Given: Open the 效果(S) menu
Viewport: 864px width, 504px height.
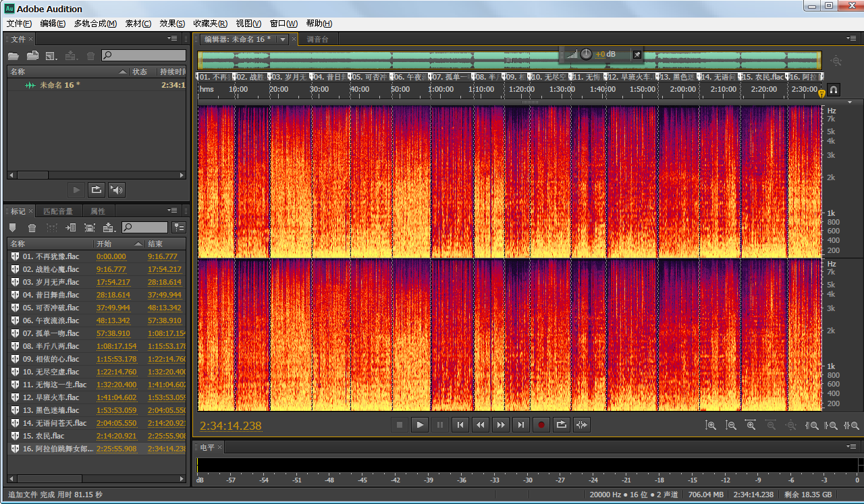Looking at the screenshot, I should (x=172, y=24).
